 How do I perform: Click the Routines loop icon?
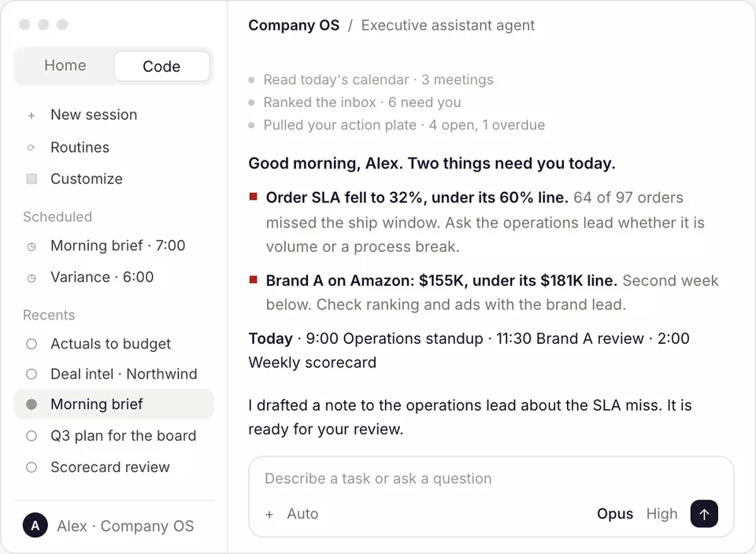point(31,147)
